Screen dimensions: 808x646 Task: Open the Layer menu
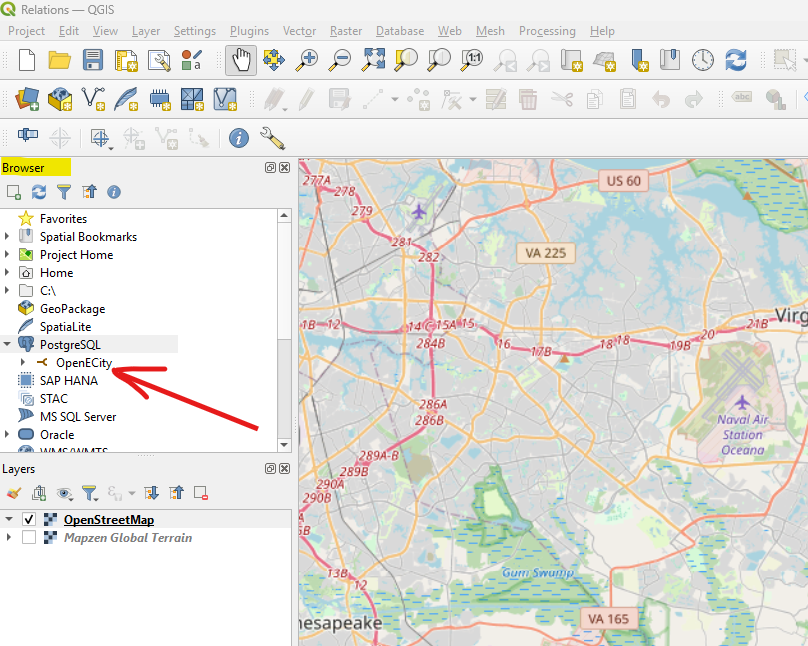146,31
